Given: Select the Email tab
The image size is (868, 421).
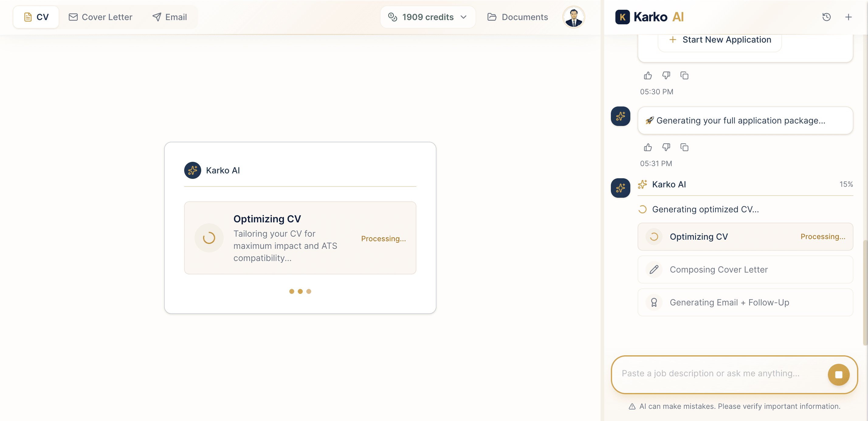Looking at the screenshot, I should (170, 17).
